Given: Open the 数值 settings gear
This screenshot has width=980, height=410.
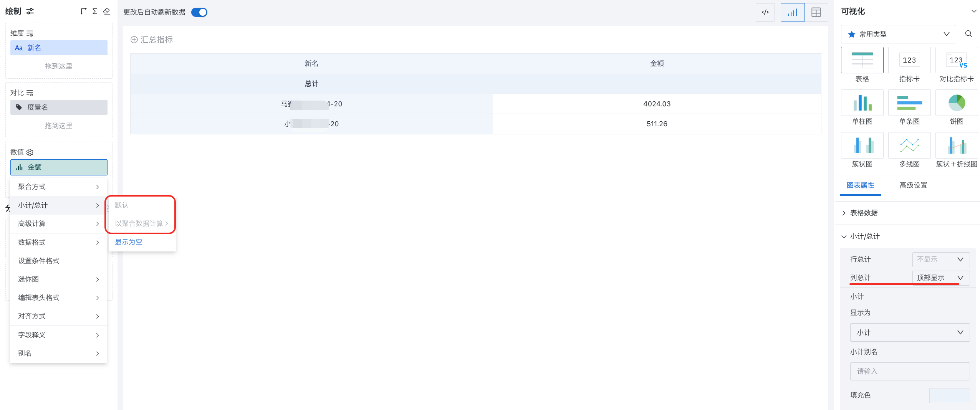Looking at the screenshot, I should click(30, 152).
